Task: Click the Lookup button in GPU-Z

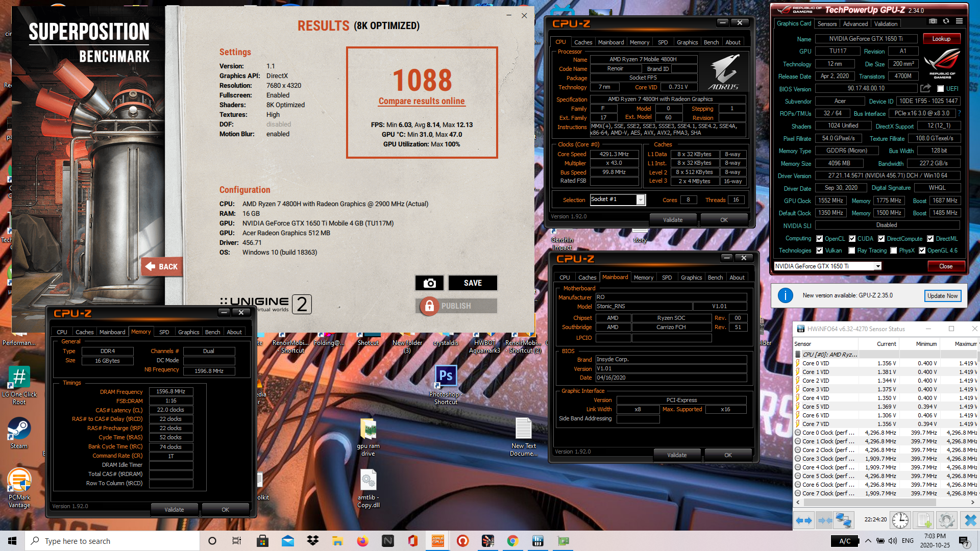Action: [x=941, y=39]
